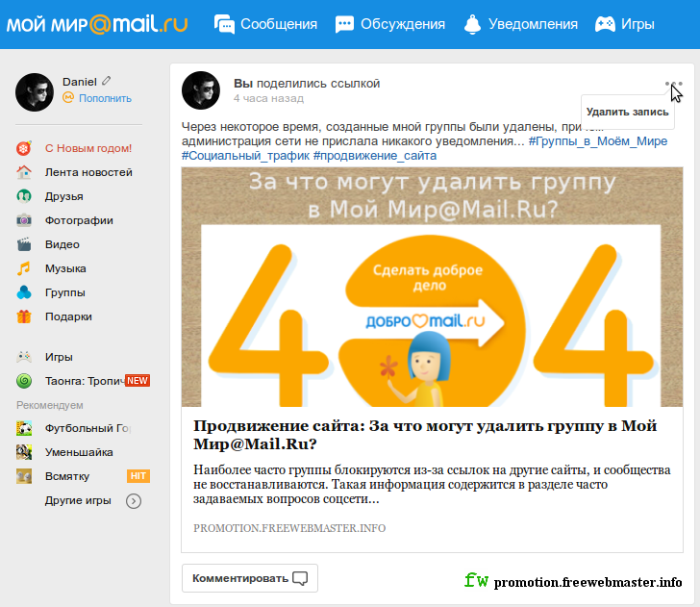Open the С Новым годом! sidebar item
The image size is (700, 607).
click(87, 148)
